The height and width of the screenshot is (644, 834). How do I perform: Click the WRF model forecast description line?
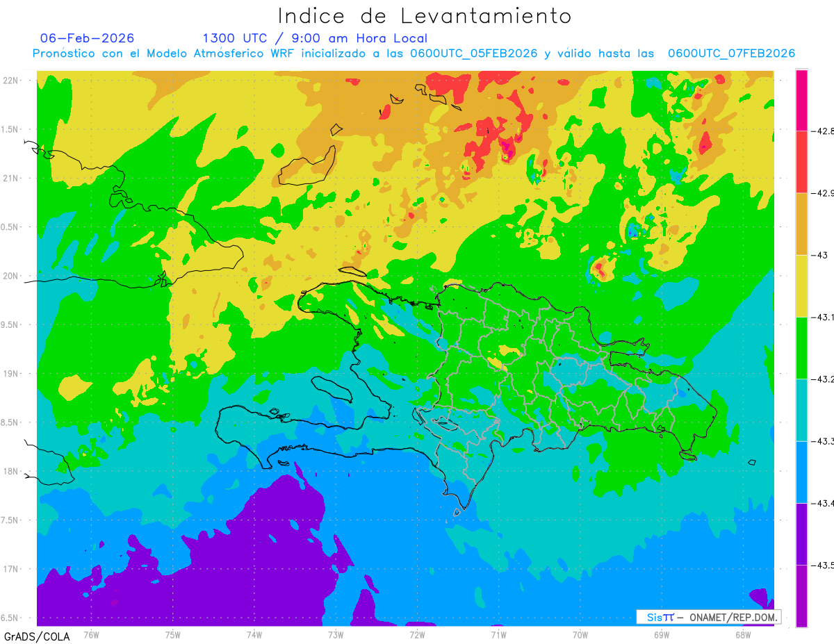coord(414,53)
